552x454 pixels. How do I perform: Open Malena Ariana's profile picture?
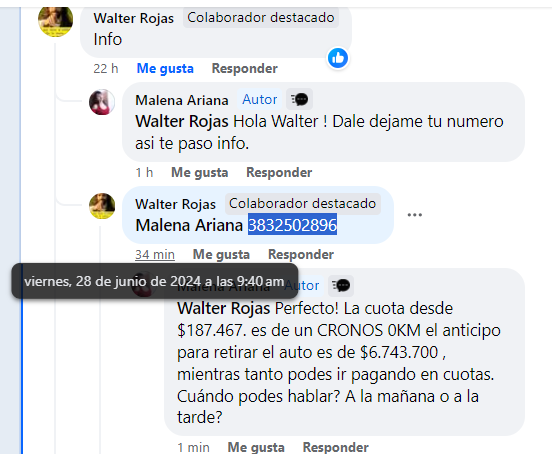(x=102, y=102)
